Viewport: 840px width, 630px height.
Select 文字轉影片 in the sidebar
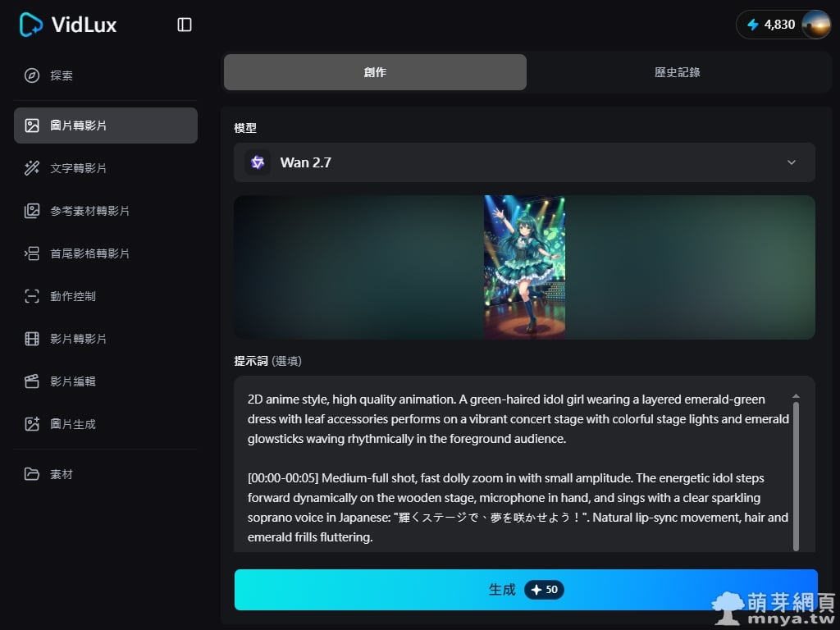106,168
